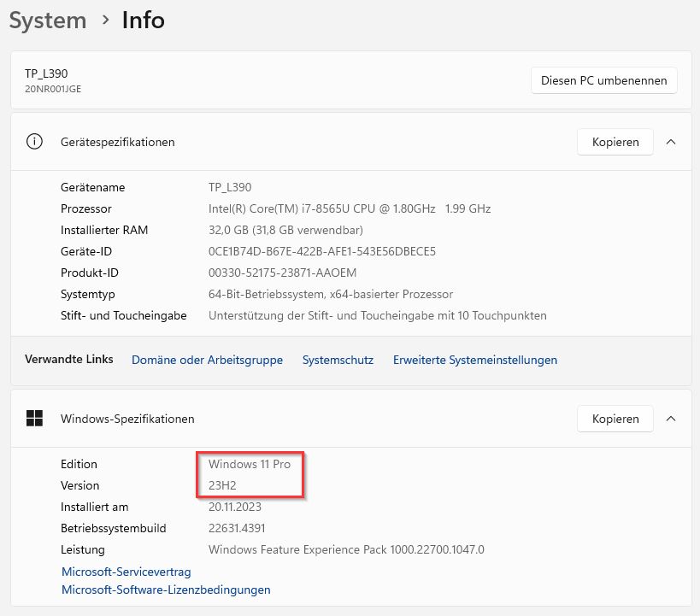Go back to System breadcrumb
The height and width of the screenshot is (616, 700).
(x=48, y=21)
